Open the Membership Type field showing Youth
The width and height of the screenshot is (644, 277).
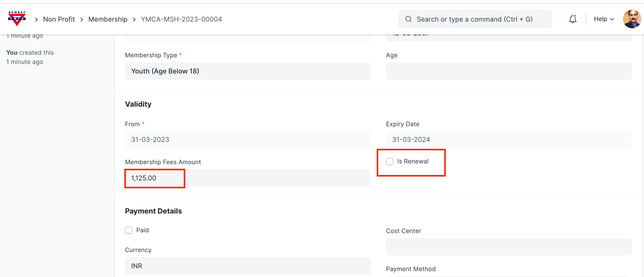(248, 71)
